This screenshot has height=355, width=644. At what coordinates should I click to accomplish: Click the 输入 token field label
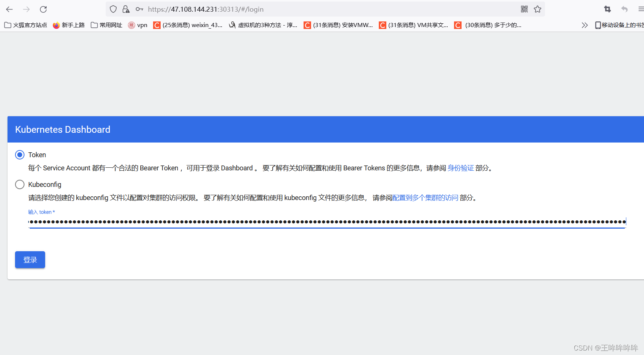tap(41, 212)
